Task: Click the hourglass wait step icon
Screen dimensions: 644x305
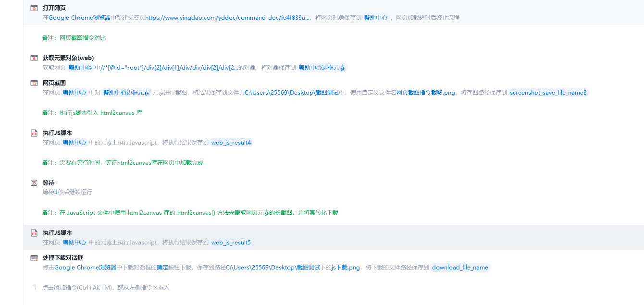Action: point(34,183)
